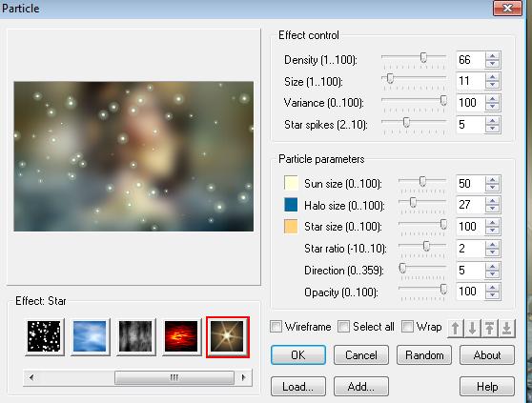Viewport: 532px width, 403px height.
Task: Click the Direction value input field
Action: click(x=471, y=271)
